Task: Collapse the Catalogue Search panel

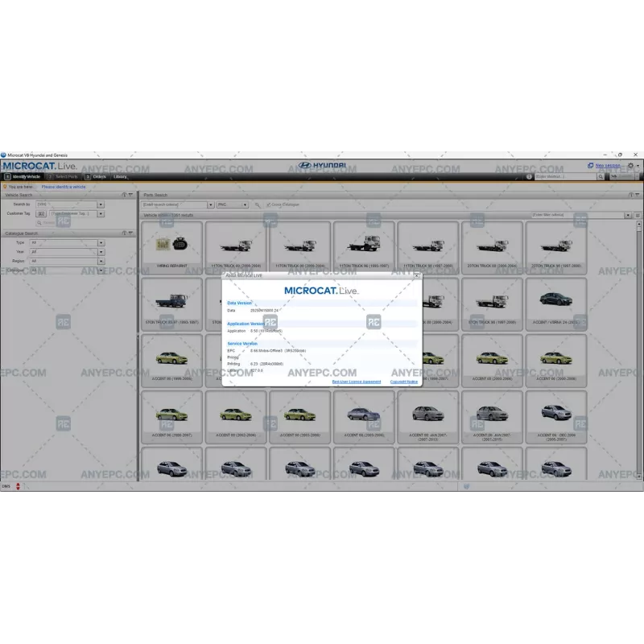Action: (x=130, y=233)
